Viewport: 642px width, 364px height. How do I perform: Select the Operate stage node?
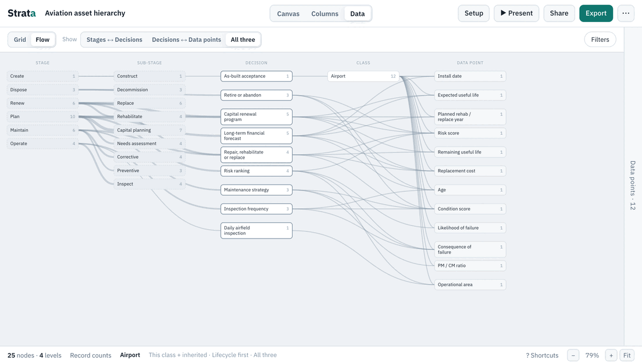[x=42, y=144]
